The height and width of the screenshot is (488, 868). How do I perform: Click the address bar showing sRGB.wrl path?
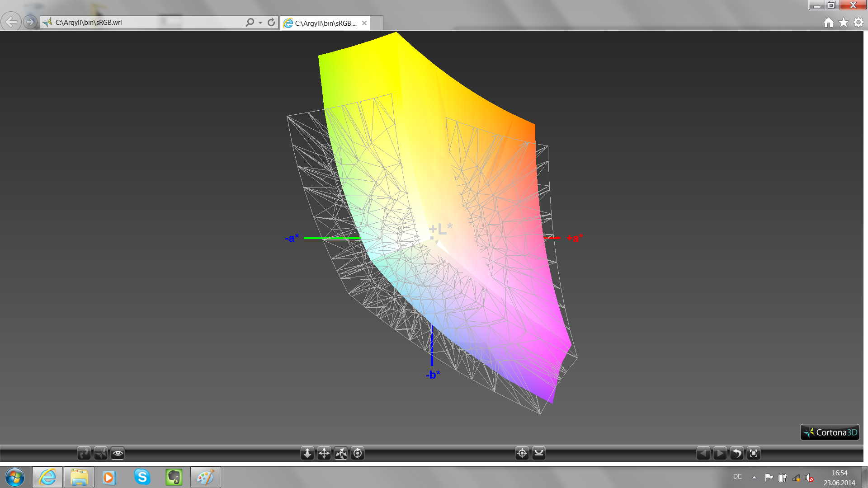coord(145,23)
